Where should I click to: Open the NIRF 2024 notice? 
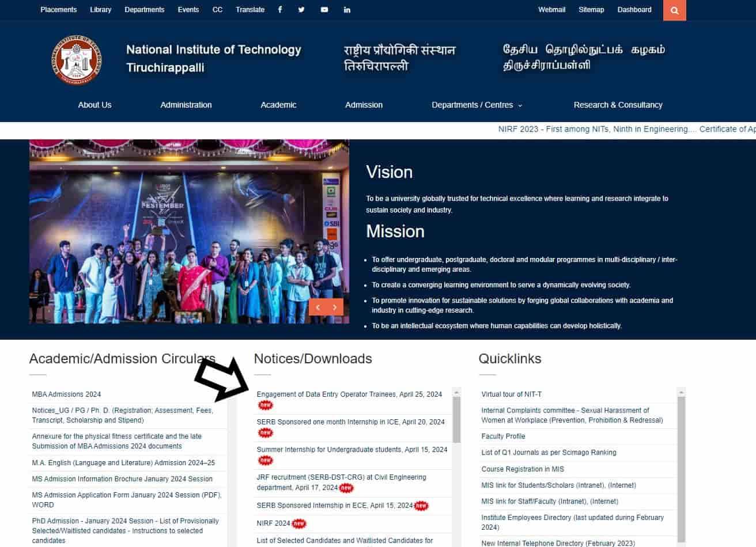pyautogui.click(x=273, y=523)
